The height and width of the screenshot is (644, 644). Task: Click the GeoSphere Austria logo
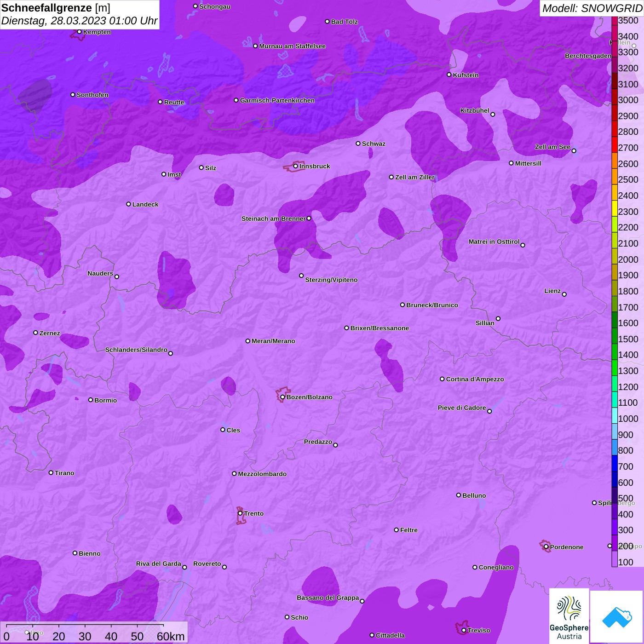(569, 616)
